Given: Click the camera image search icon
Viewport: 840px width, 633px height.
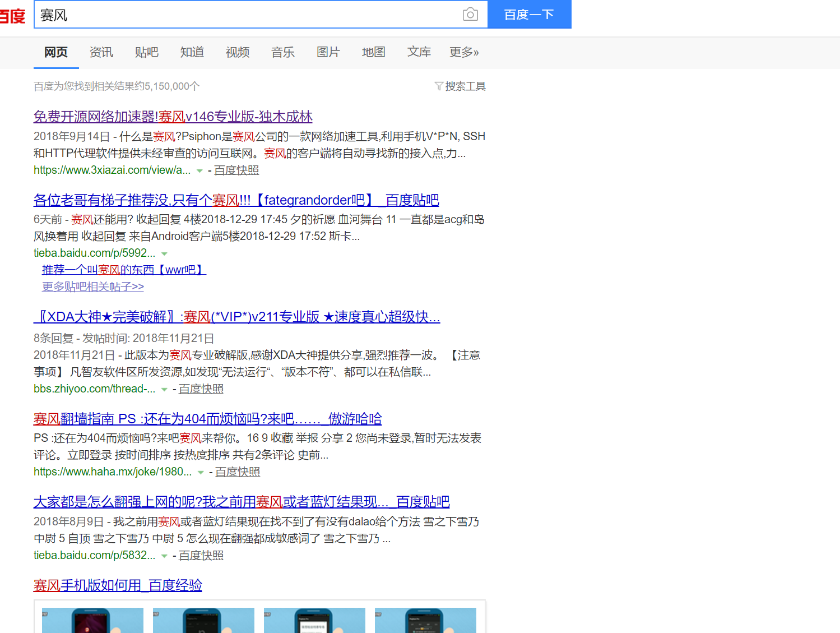Looking at the screenshot, I should 470,15.
